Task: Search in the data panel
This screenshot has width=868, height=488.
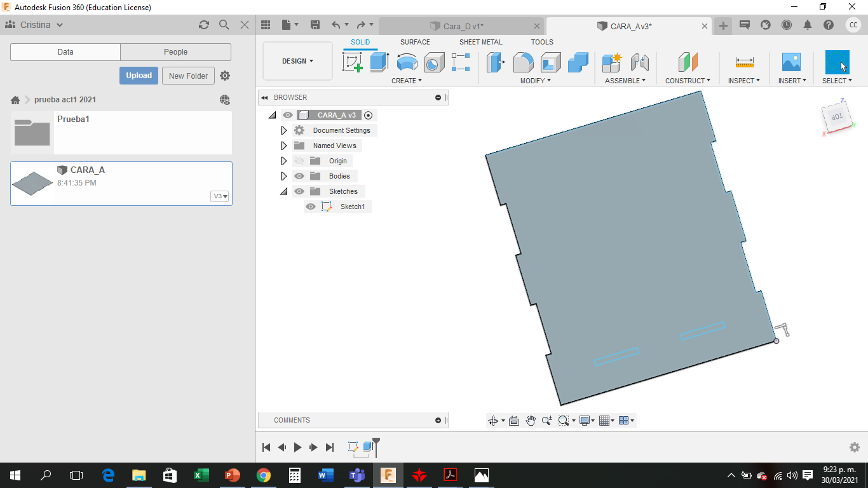Action: tap(224, 25)
